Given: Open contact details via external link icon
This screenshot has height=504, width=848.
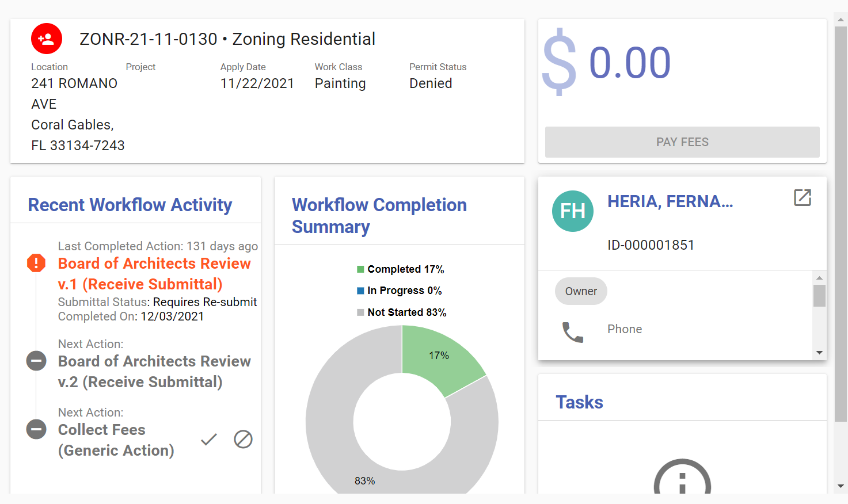Looking at the screenshot, I should click(x=802, y=198).
